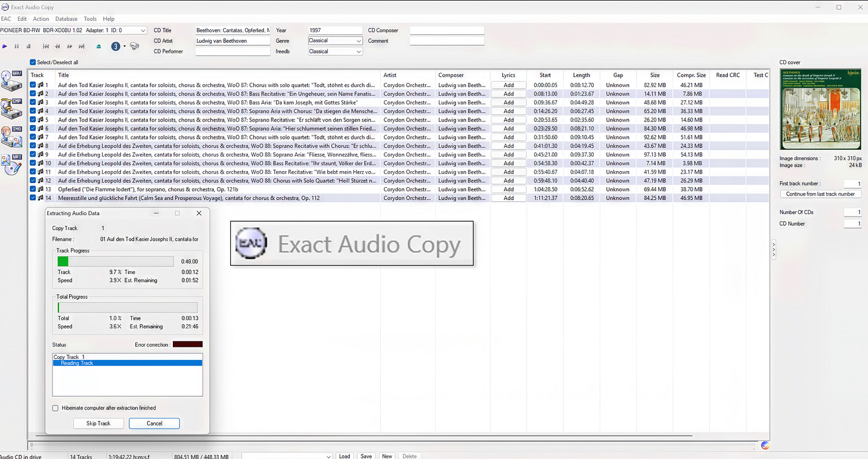Click the fast-forward icon
Screen dimensions: 868x459
coord(70,46)
